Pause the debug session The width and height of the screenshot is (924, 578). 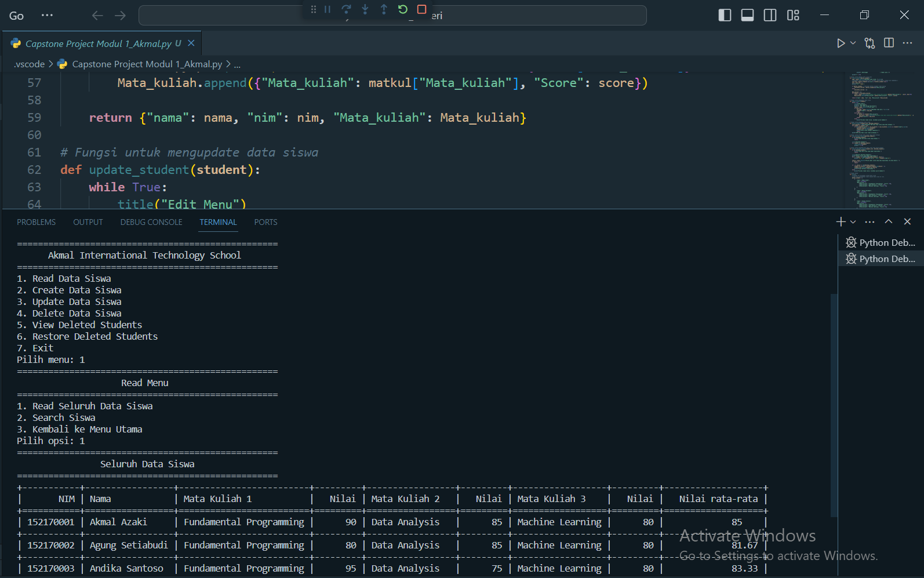pos(328,9)
